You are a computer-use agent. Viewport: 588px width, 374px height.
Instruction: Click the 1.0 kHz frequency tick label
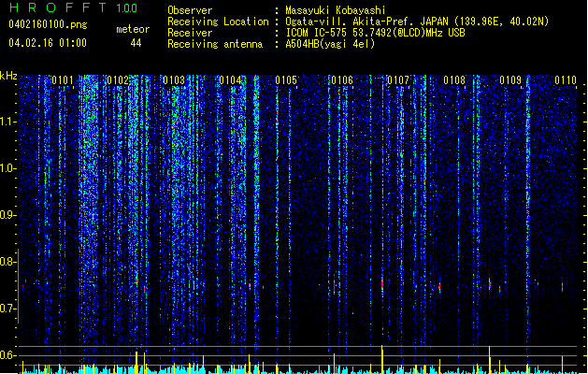pos(7,168)
